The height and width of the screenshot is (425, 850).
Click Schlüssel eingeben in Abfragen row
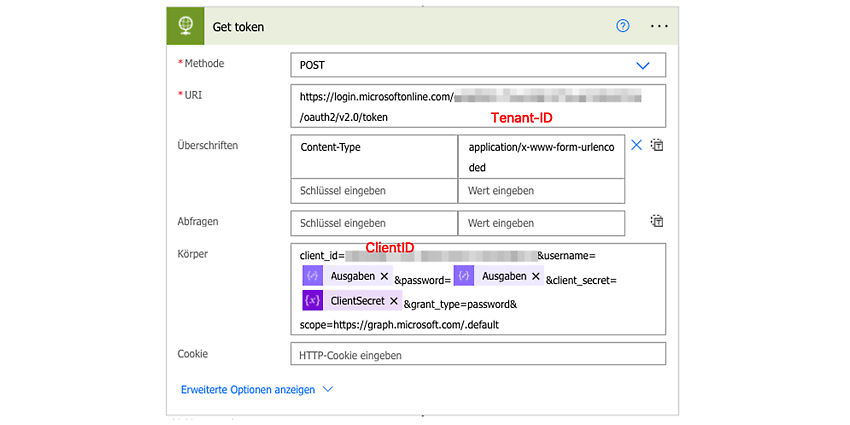[374, 223]
